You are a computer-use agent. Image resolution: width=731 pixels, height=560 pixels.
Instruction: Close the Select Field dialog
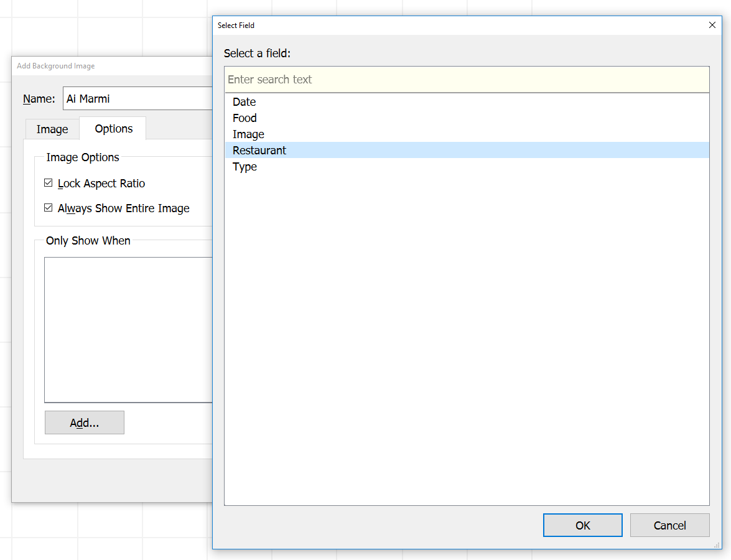point(712,25)
